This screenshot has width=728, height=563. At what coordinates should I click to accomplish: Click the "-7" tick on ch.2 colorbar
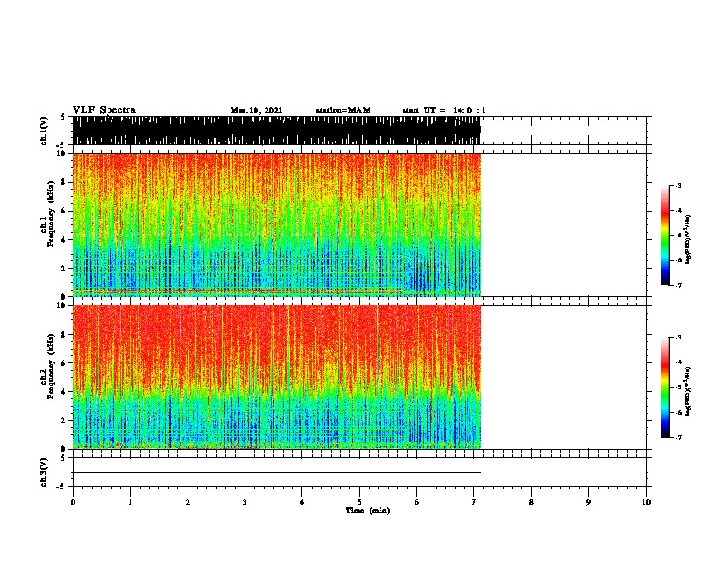tap(677, 438)
